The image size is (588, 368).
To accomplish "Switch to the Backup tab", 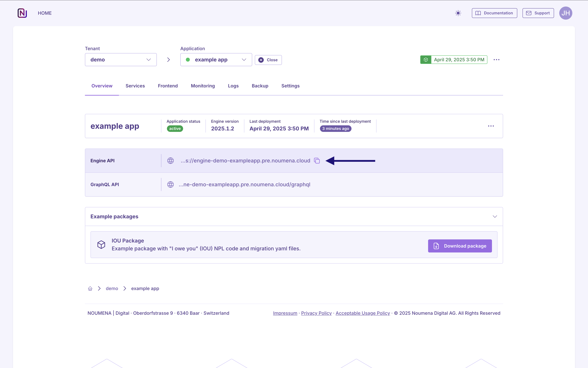I will [260, 86].
